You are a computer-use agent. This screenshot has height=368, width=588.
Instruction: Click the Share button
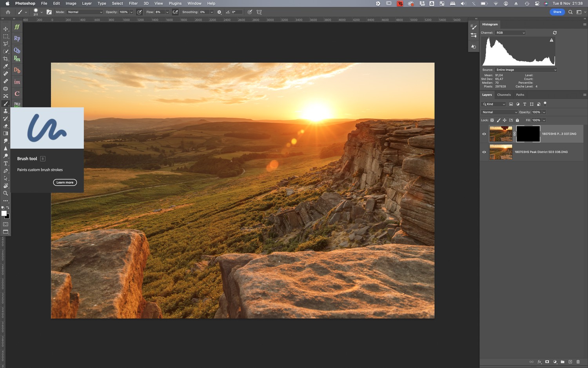tap(557, 12)
